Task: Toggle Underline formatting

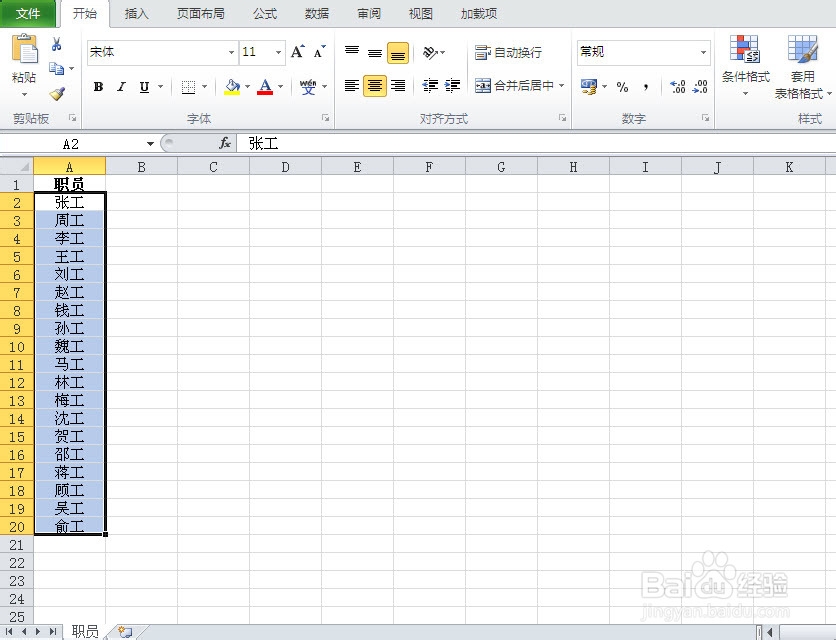Action: tap(144, 86)
